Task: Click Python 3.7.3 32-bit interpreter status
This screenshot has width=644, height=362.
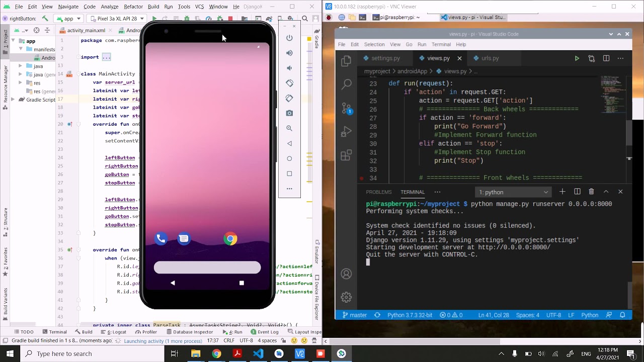Action: click(410, 315)
